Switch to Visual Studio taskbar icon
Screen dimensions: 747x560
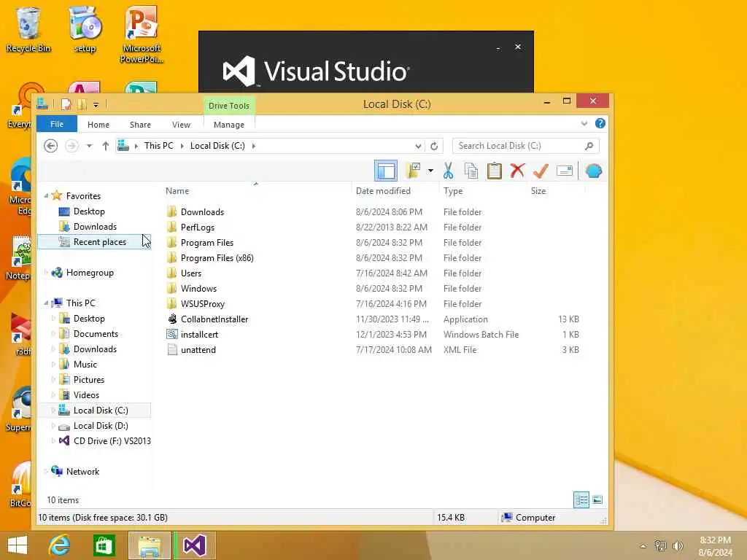click(x=194, y=545)
